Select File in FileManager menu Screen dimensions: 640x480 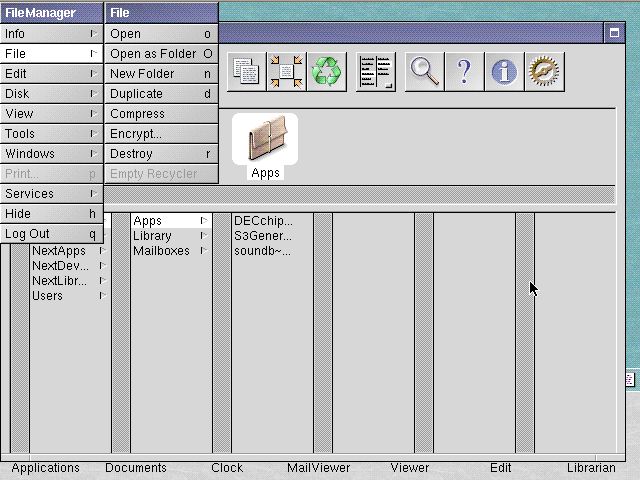tap(51, 54)
